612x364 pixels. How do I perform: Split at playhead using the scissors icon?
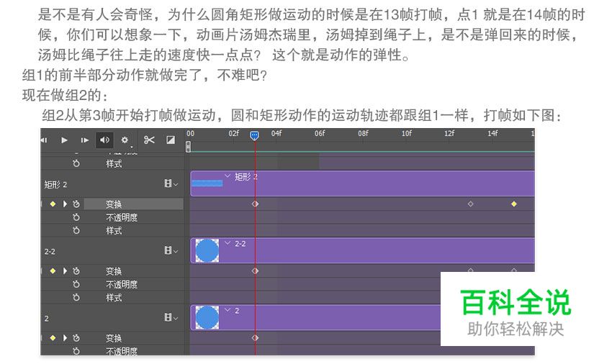pyautogui.click(x=149, y=140)
